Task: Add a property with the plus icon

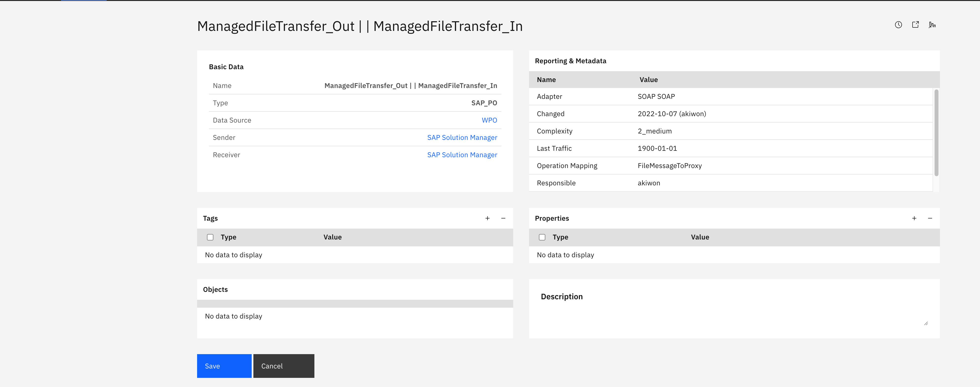Action: (914, 218)
